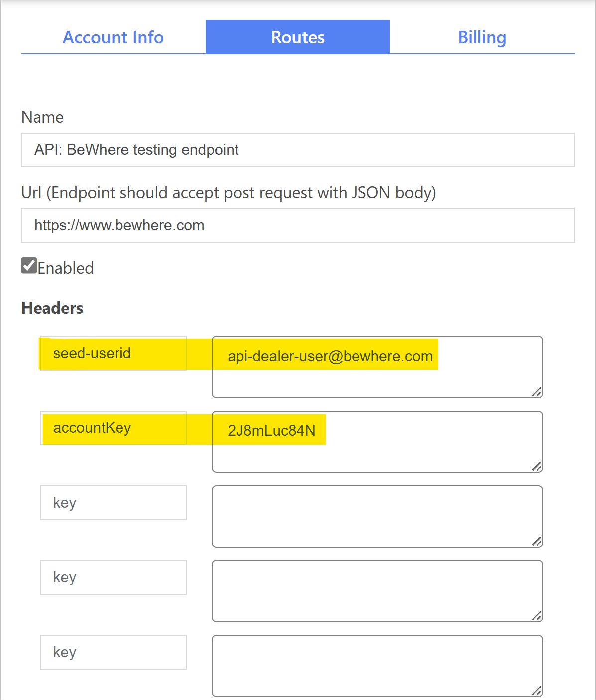Click the seed-userid header key field

pos(113,353)
